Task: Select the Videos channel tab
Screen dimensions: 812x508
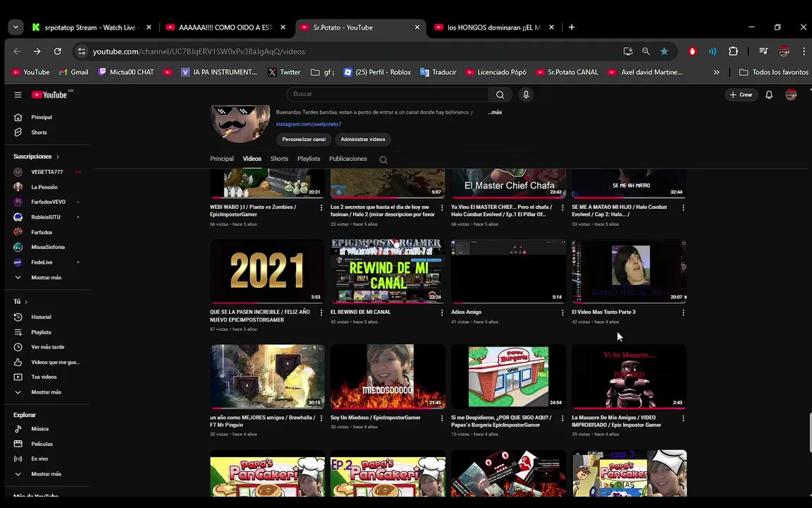Action: click(252, 159)
